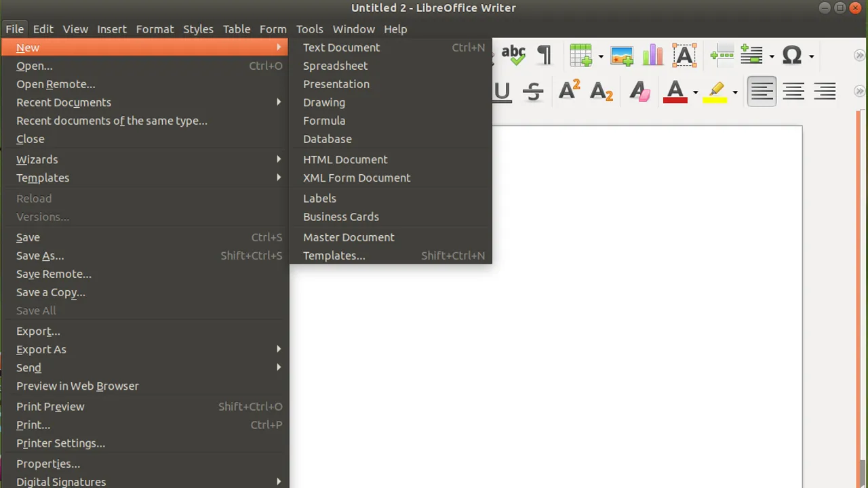This screenshot has height=488, width=868.
Task: Choose Formula from New submenu
Action: click(391, 121)
